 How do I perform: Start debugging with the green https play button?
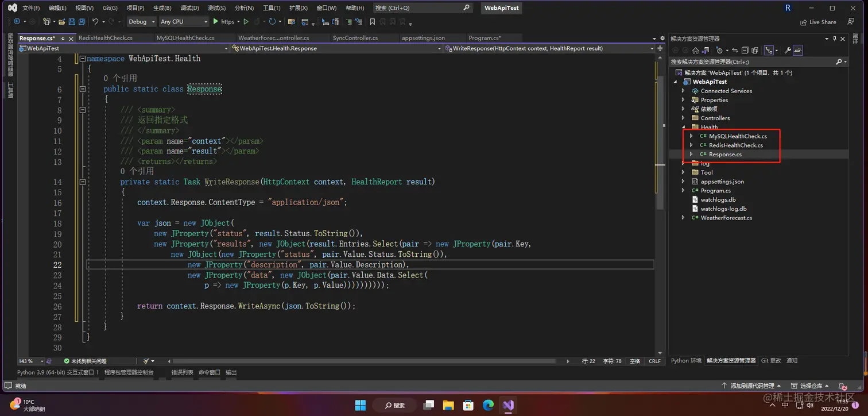[x=223, y=22]
